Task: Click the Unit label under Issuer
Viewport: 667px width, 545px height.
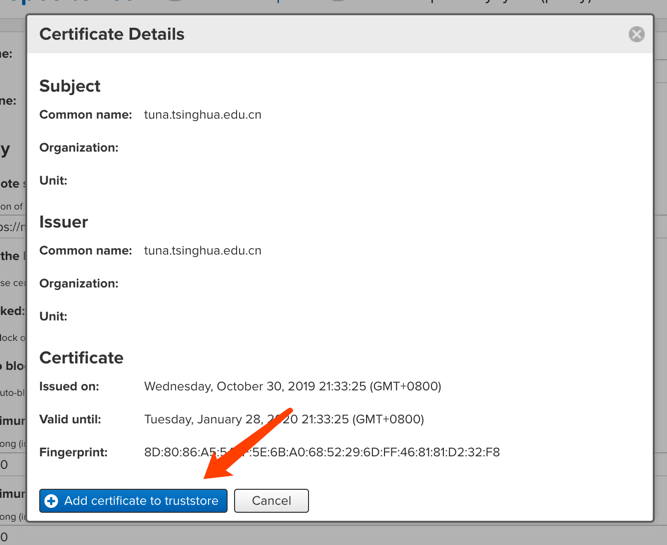Action: pyautogui.click(x=53, y=317)
